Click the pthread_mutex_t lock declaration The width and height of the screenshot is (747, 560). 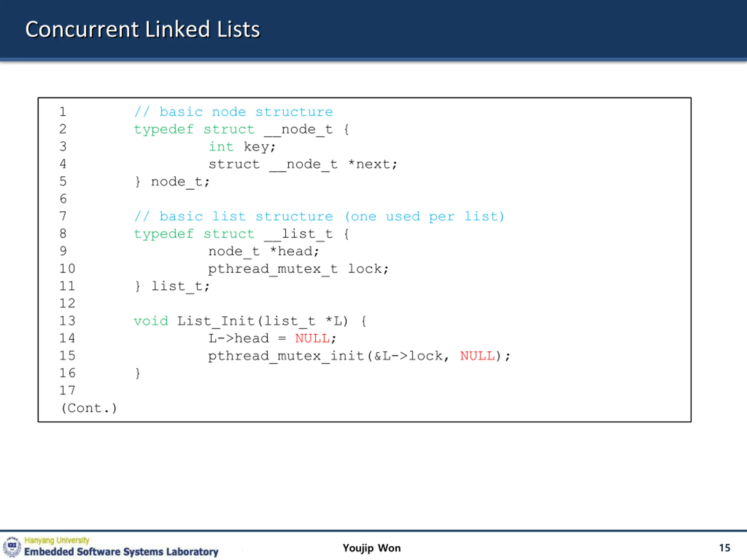299,269
